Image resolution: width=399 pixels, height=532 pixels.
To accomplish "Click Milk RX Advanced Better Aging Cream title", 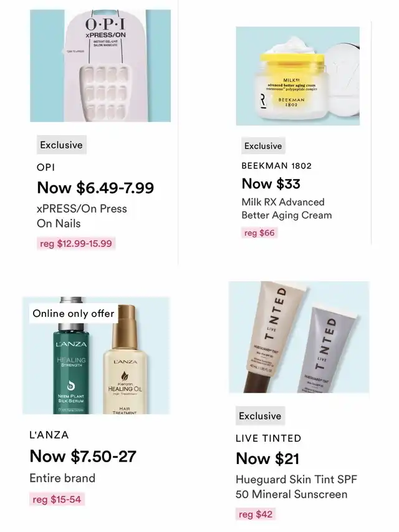I will coord(287,208).
